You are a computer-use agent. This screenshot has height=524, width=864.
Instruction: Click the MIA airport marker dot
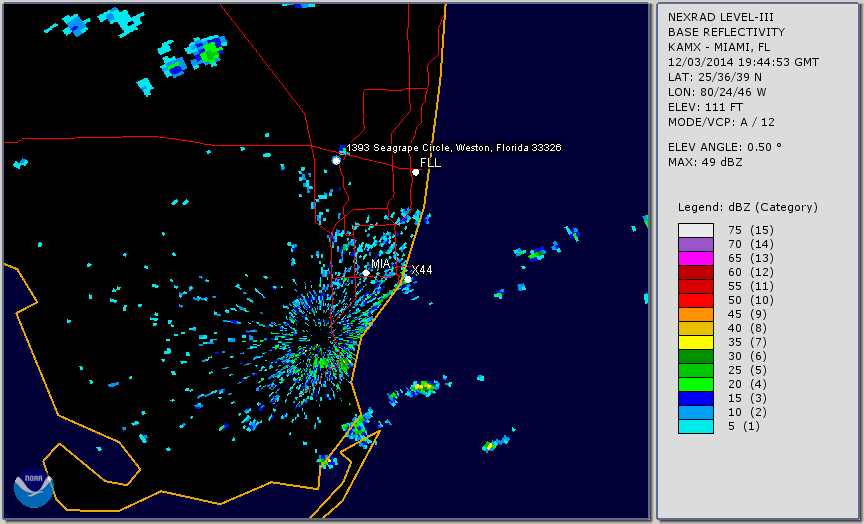[x=366, y=273]
